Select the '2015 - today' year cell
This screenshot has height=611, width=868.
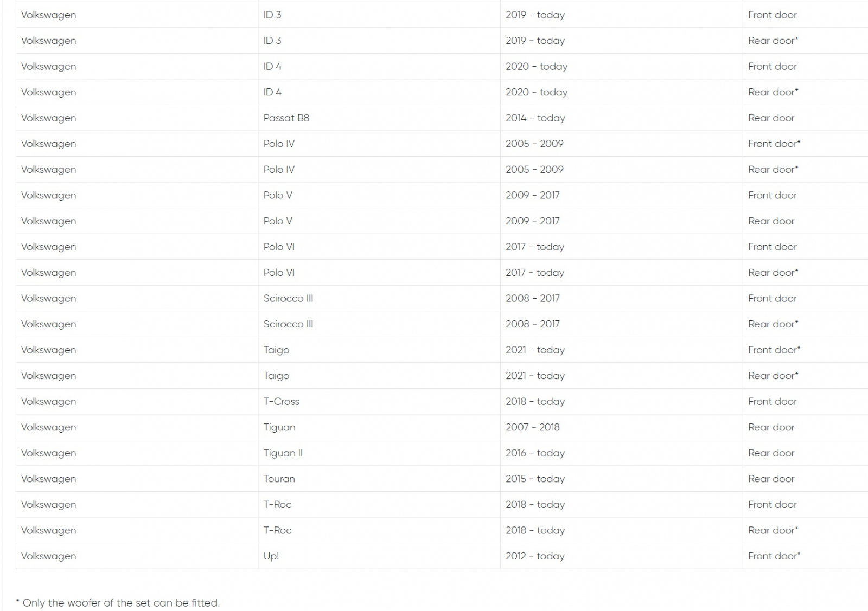click(x=535, y=479)
